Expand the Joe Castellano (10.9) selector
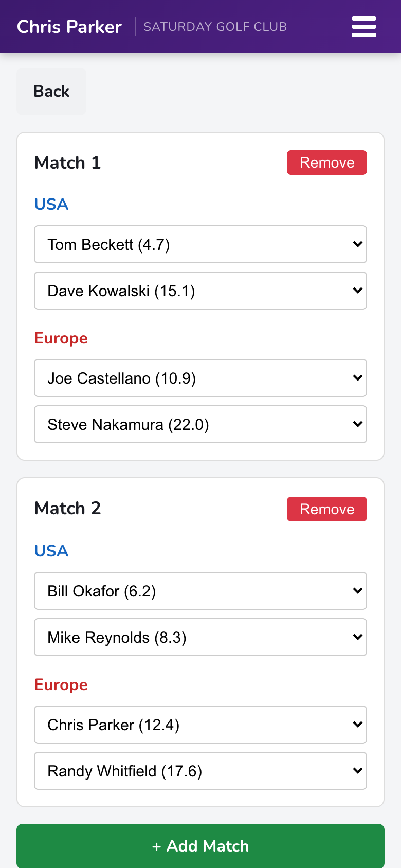Image resolution: width=401 pixels, height=868 pixels. tap(200, 378)
